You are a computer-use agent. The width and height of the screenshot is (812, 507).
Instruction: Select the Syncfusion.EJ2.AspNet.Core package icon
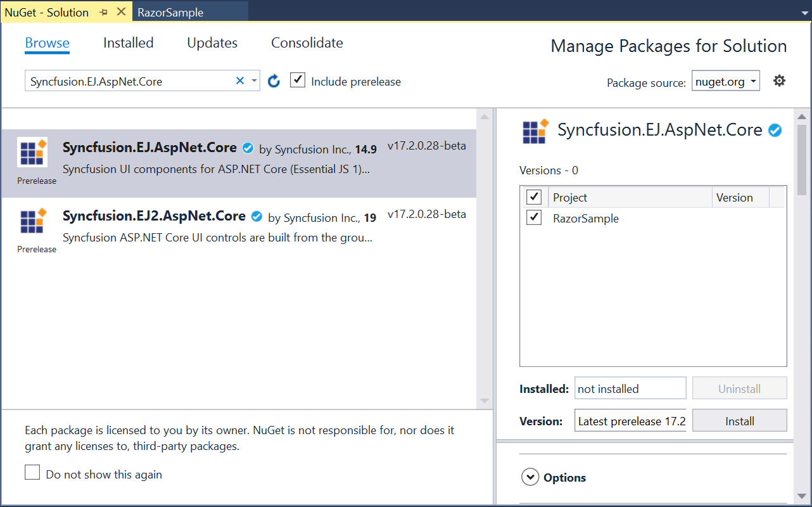click(x=33, y=221)
